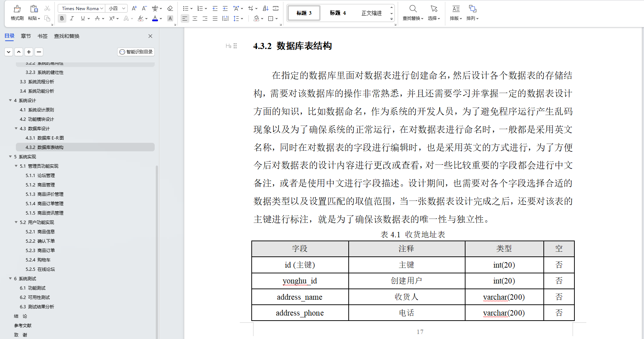Toggle italic formatting

tap(72, 18)
